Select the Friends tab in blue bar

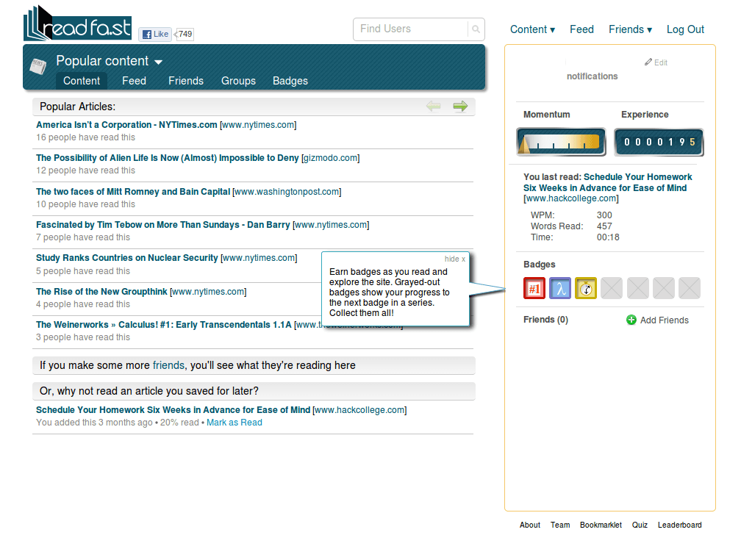(186, 81)
